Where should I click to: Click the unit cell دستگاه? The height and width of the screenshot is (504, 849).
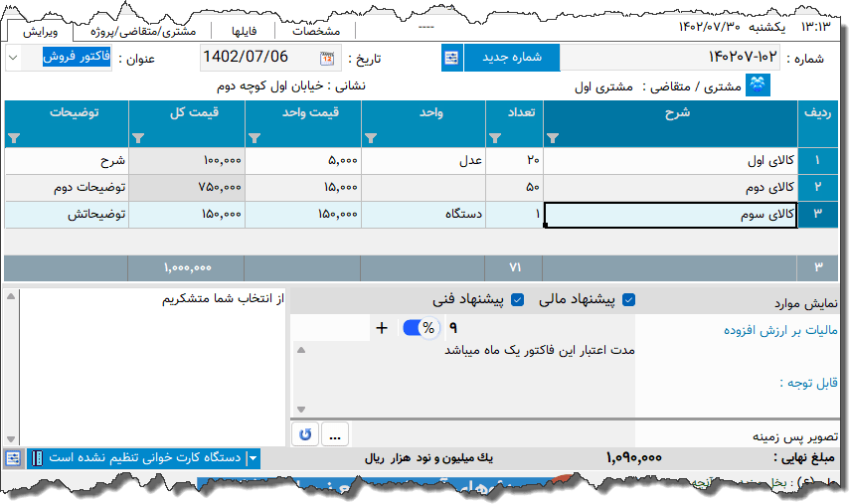tap(424, 215)
